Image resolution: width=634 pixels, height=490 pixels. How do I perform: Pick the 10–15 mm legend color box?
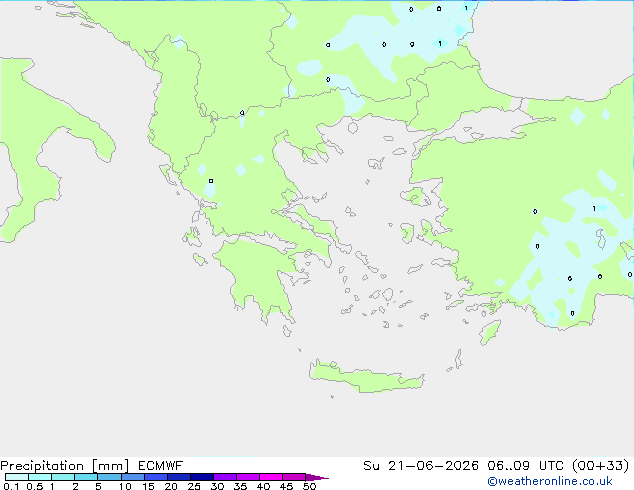(132, 477)
